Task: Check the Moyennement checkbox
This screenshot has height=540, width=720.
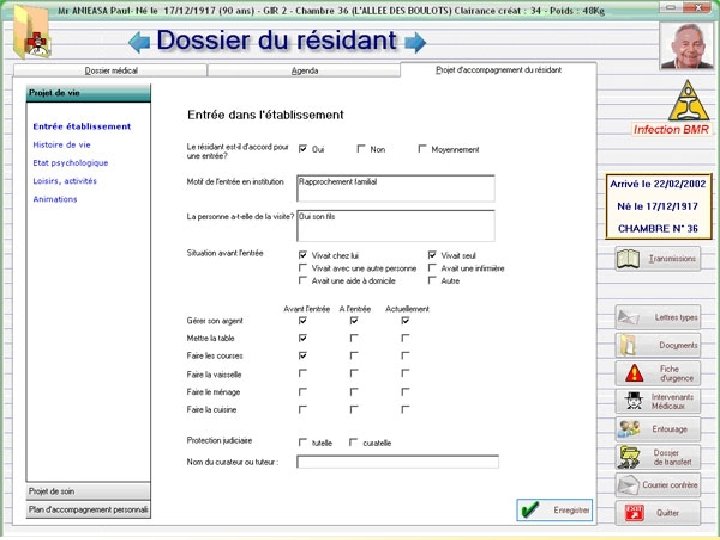Action: [x=422, y=149]
